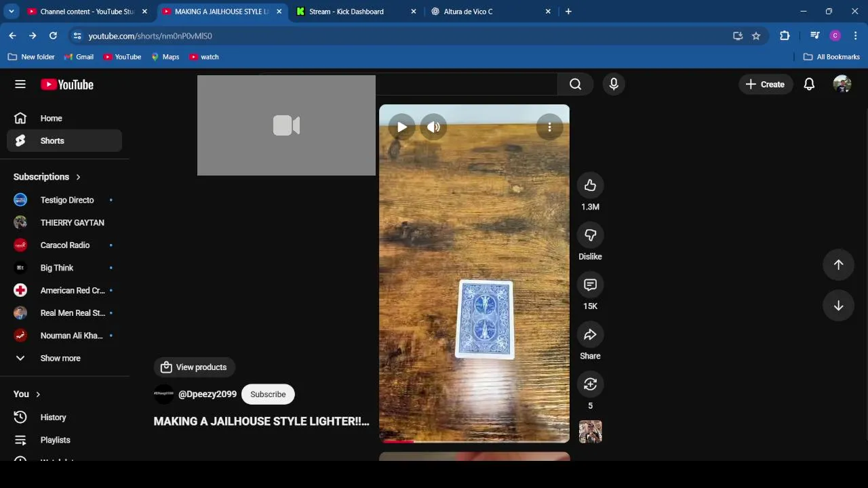868x488 pixels.
Task: Open the Real Men Real Style channel
Action: 64,313
